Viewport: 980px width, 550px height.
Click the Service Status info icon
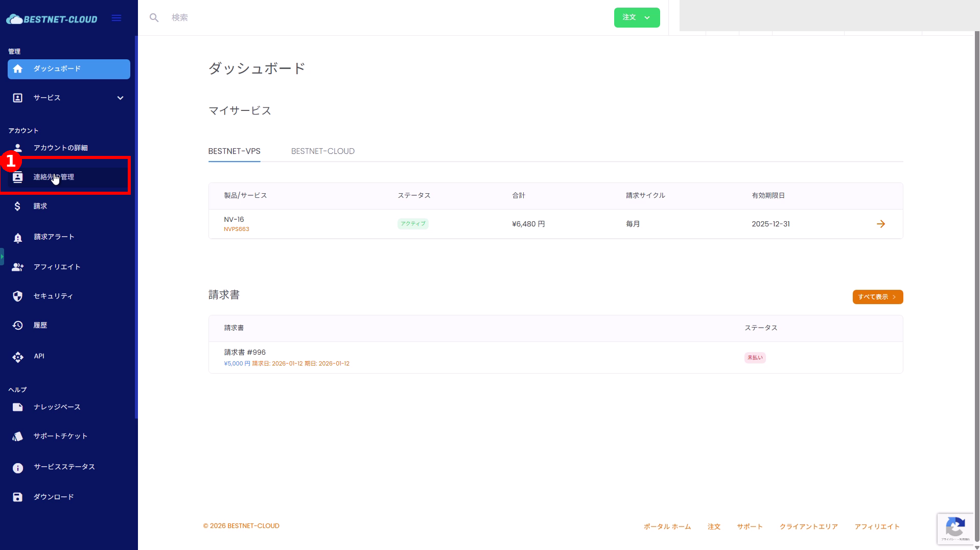18,468
